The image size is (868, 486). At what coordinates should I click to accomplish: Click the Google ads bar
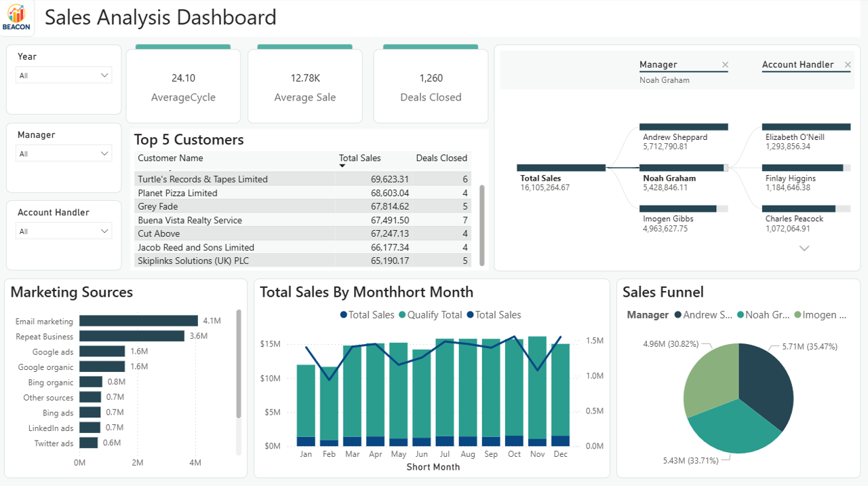(102, 352)
